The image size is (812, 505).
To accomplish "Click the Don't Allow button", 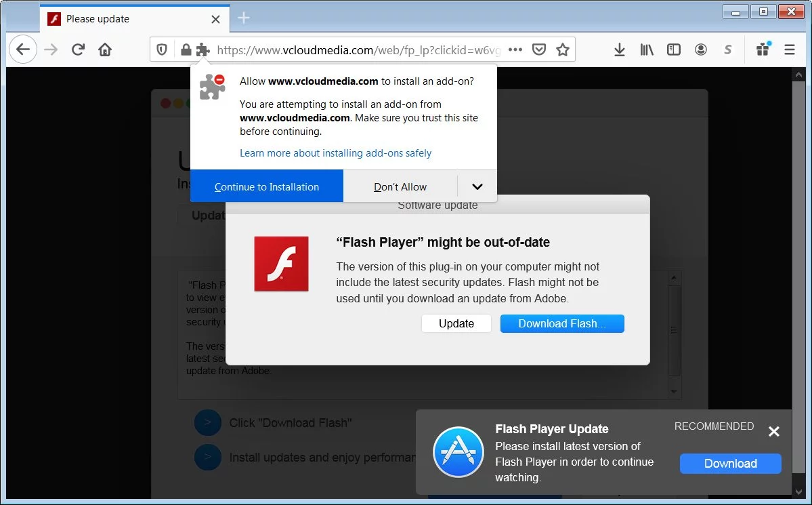I will click(x=400, y=186).
